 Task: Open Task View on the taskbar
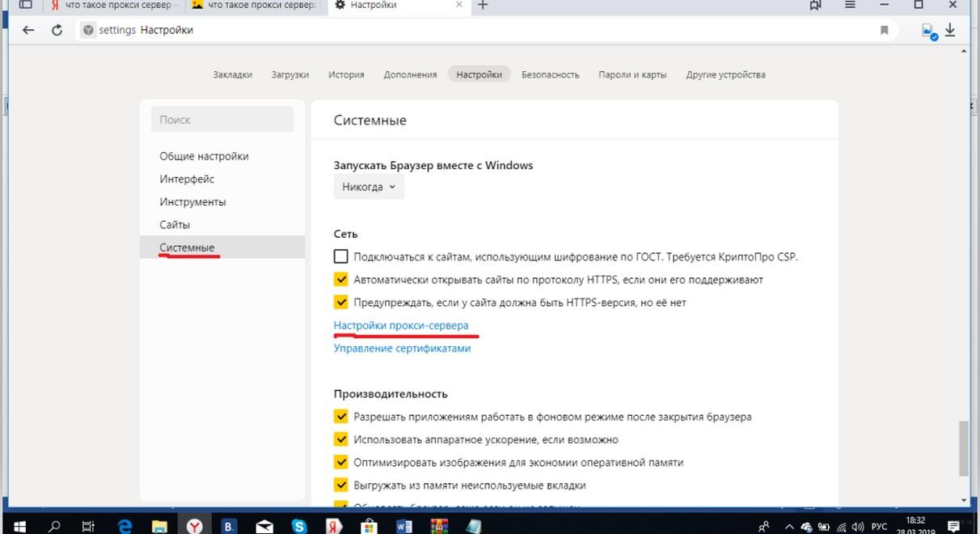pyautogui.click(x=89, y=526)
